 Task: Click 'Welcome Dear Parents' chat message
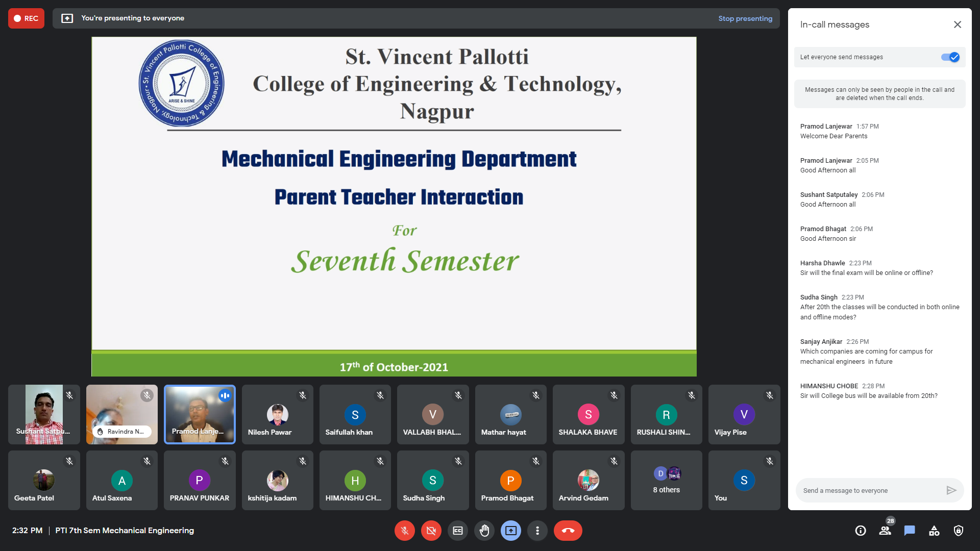click(834, 136)
